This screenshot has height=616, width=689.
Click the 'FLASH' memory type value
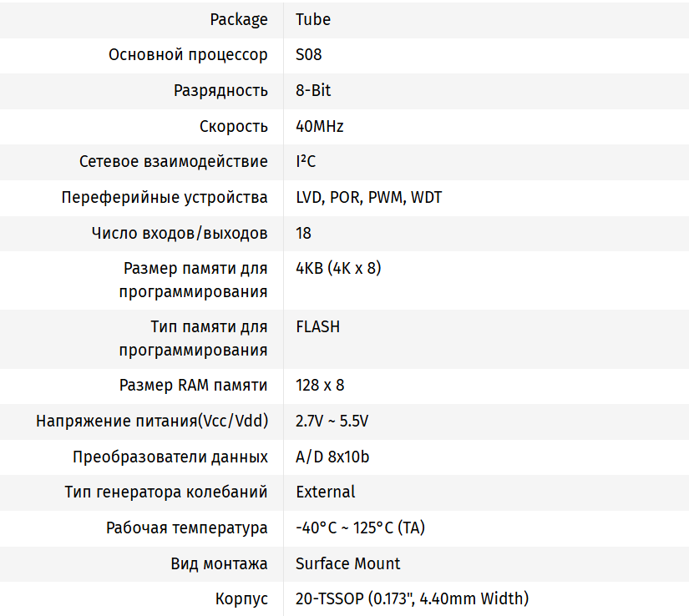click(x=317, y=327)
